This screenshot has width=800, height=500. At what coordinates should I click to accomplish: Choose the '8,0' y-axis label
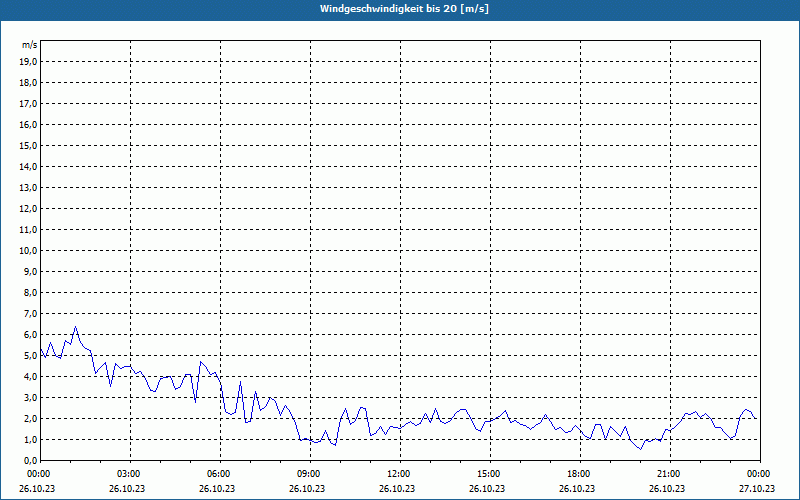pyautogui.click(x=30, y=292)
